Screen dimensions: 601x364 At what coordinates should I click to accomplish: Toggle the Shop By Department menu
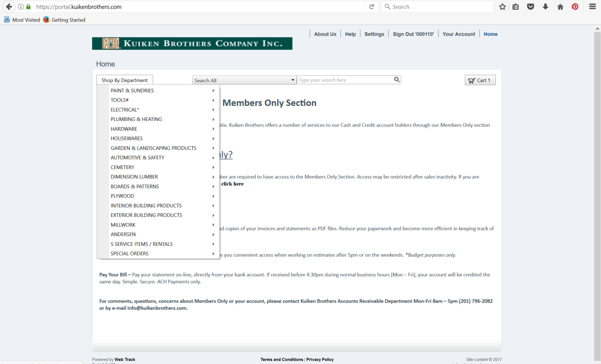click(124, 80)
